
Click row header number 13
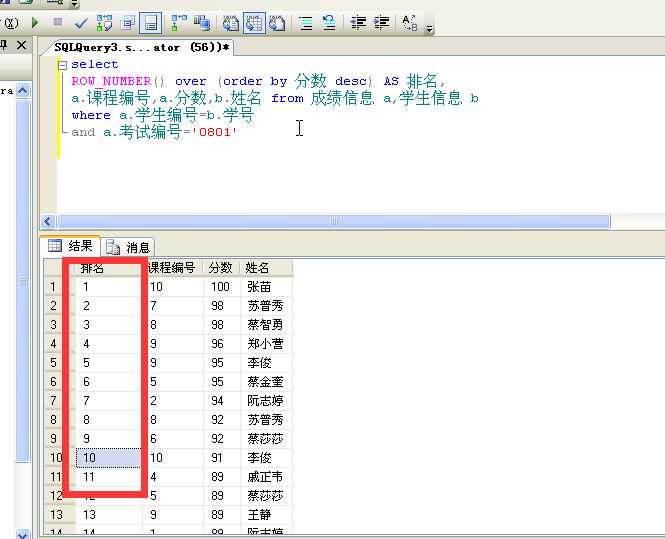[59, 514]
